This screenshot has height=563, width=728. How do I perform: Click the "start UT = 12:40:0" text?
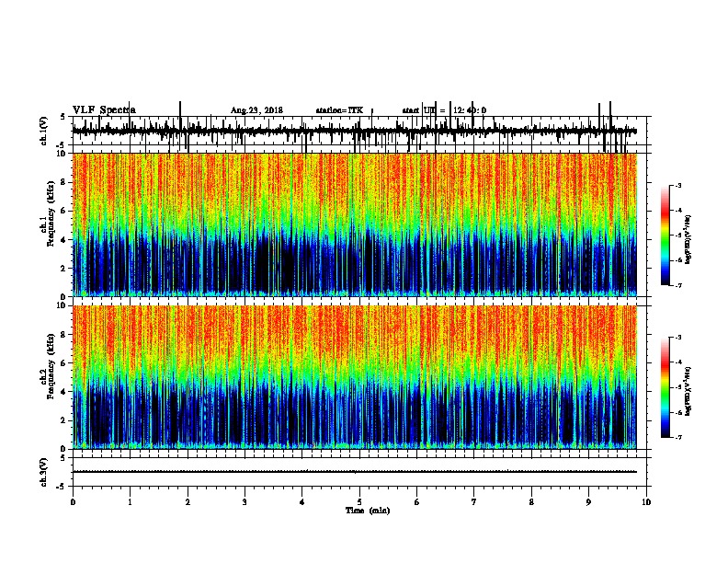click(x=444, y=110)
